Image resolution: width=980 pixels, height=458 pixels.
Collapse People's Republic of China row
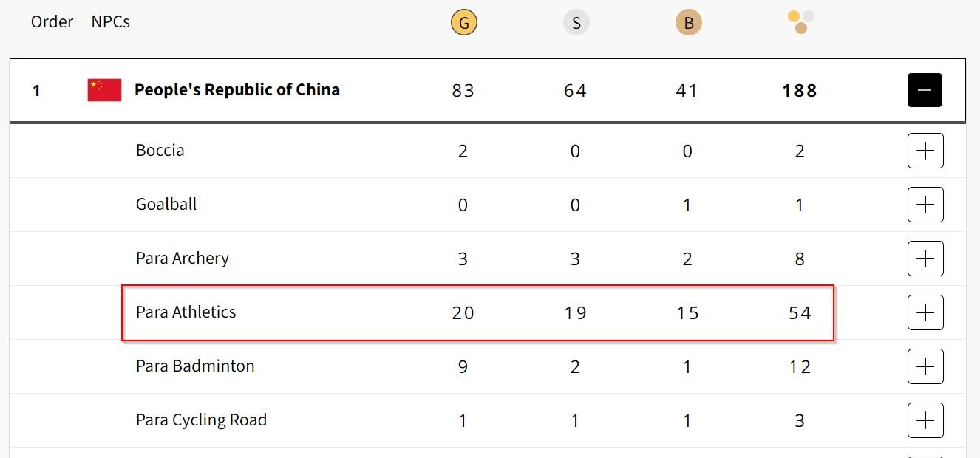925,90
